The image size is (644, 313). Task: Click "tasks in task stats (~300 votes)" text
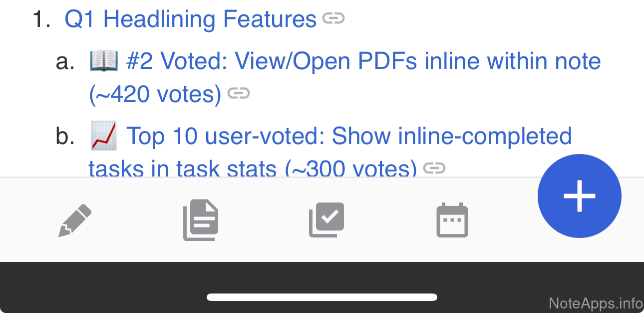252,169
